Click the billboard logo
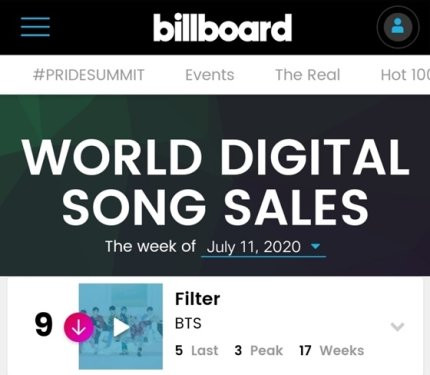The image size is (430, 375). tap(222, 27)
